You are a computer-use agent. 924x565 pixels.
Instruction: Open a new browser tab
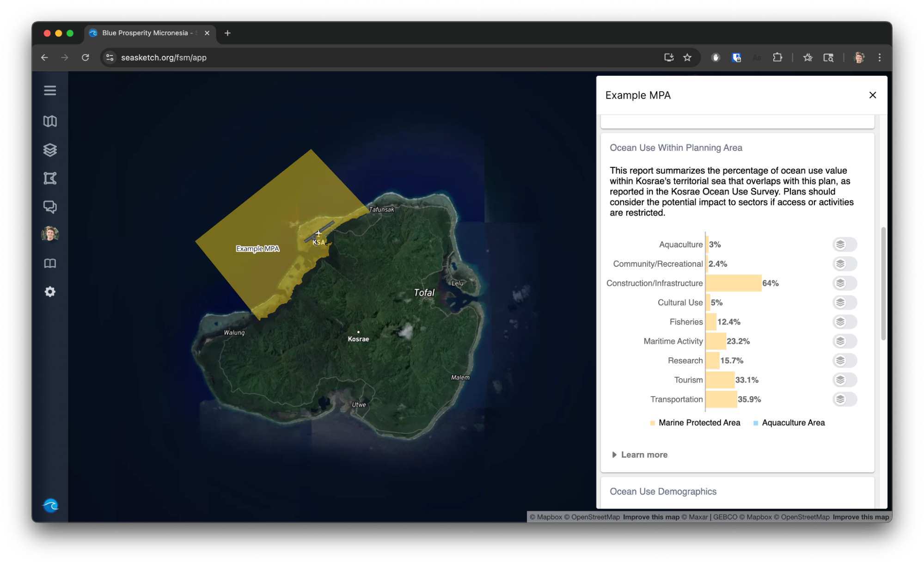(x=227, y=33)
